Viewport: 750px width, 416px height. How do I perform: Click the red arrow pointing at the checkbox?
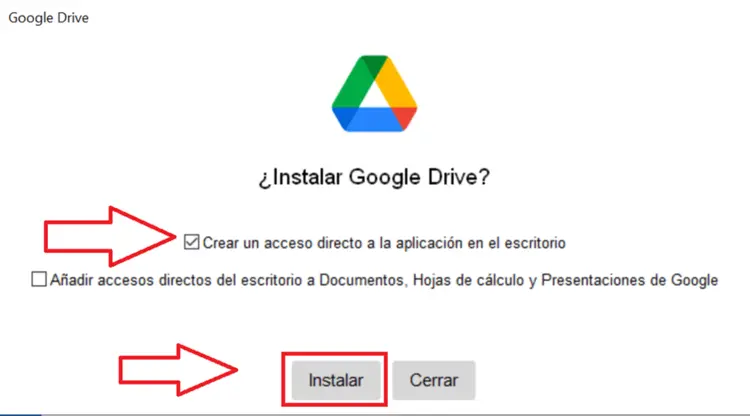point(110,236)
